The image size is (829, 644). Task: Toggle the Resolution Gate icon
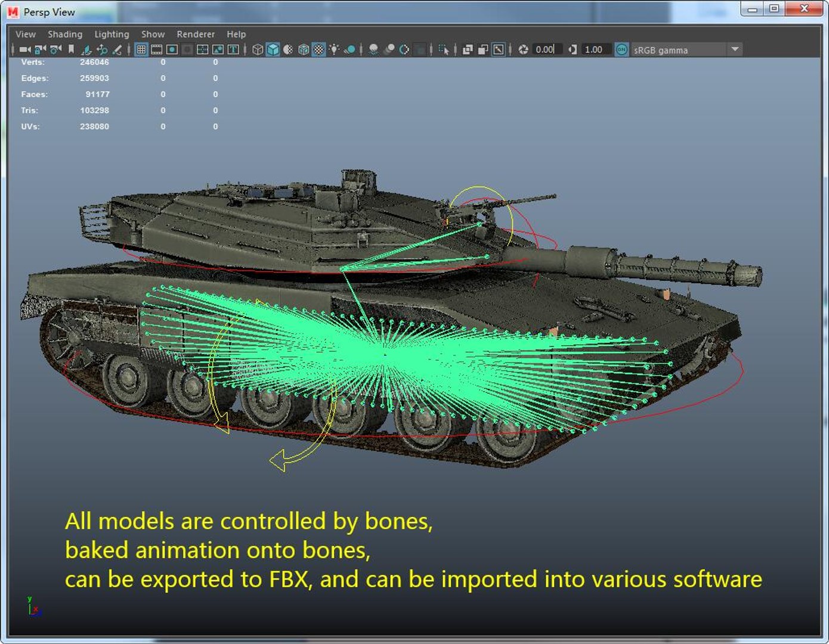click(x=172, y=49)
